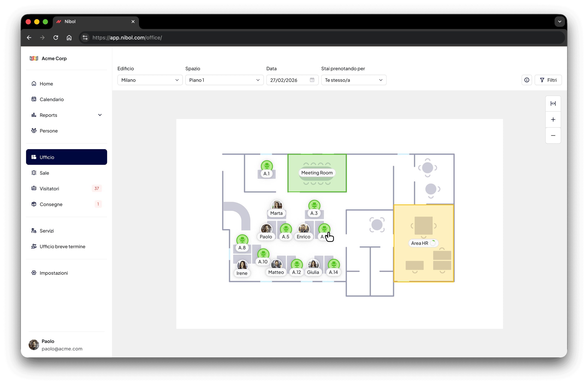Open the Visitatori sidebar item
588x385 pixels.
49,189
